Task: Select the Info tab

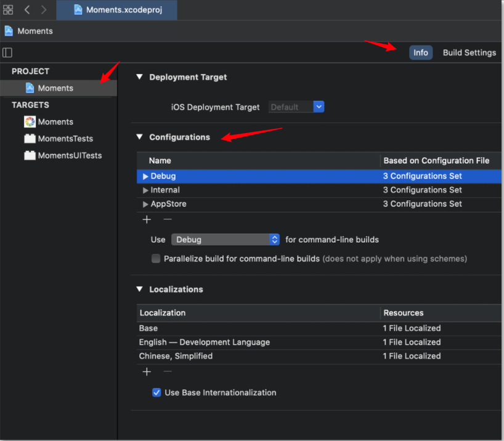Action: pyautogui.click(x=421, y=52)
